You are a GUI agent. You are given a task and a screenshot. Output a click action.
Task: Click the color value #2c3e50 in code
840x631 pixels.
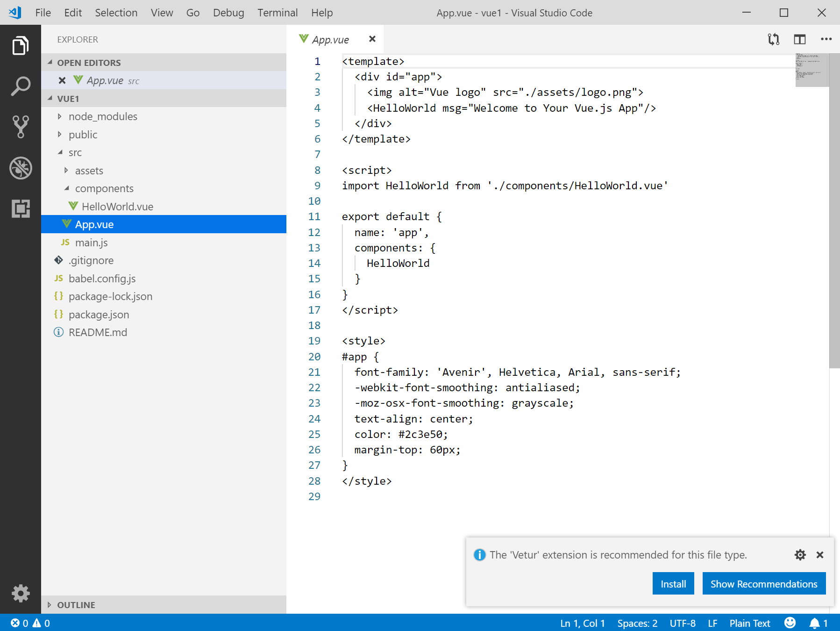point(420,434)
